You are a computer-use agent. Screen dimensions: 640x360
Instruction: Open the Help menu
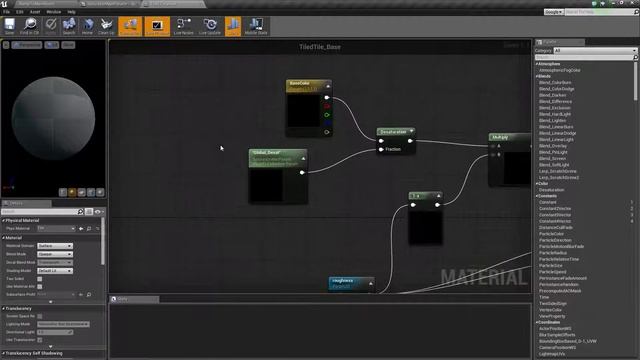[71, 12]
